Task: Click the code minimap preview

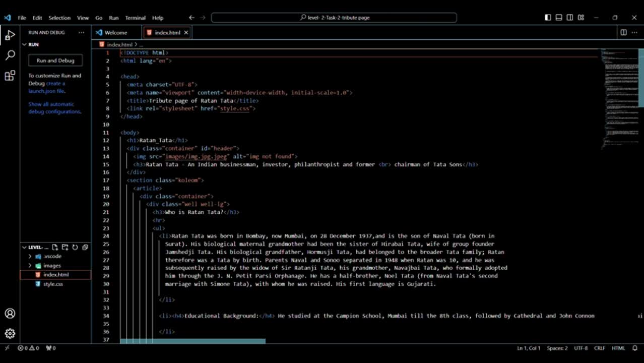Action: click(x=619, y=99)
